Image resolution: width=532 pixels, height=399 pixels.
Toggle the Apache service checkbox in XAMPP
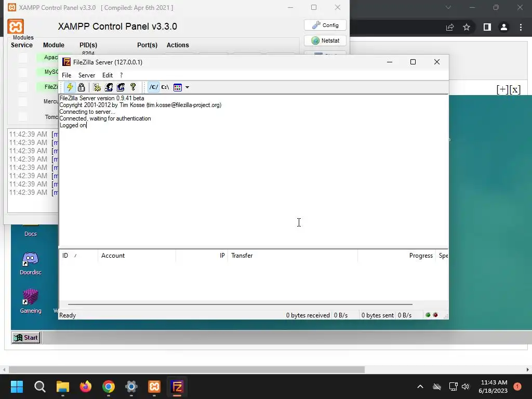click(x=23, y=58)
